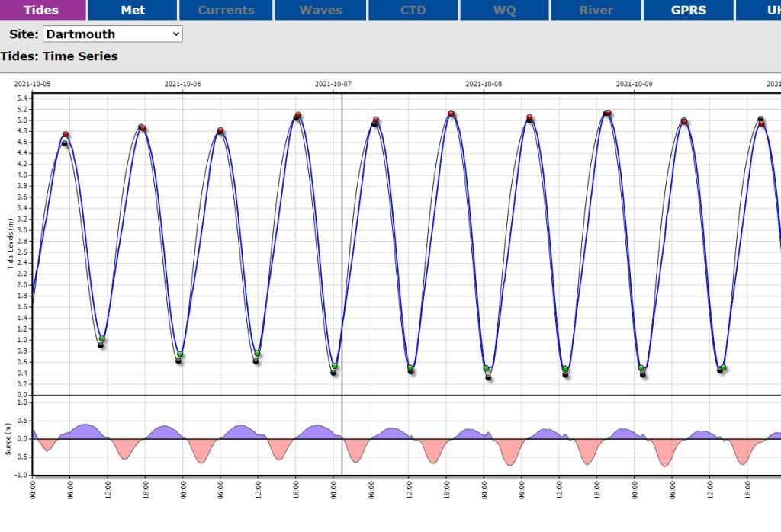The height and width of the screenshot is (532, 781).
Task: Open the River tab
Action: click(x=595, y=10)
